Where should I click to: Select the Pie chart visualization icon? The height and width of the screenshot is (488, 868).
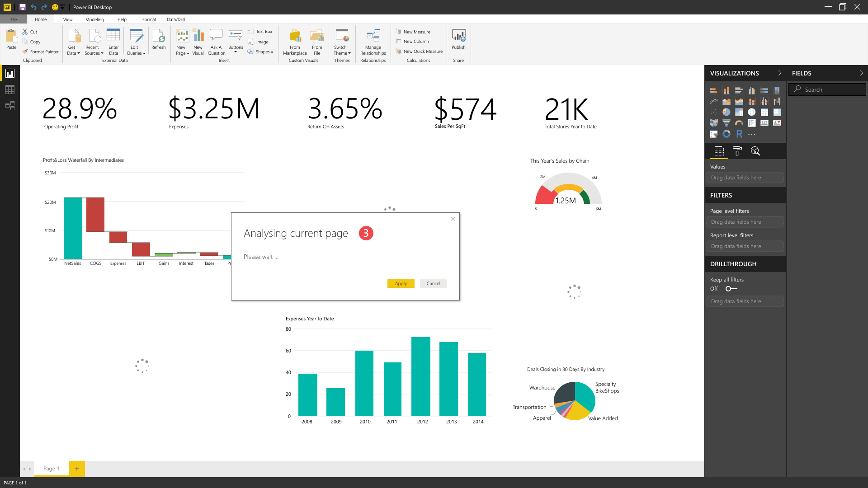click(726, 112)
